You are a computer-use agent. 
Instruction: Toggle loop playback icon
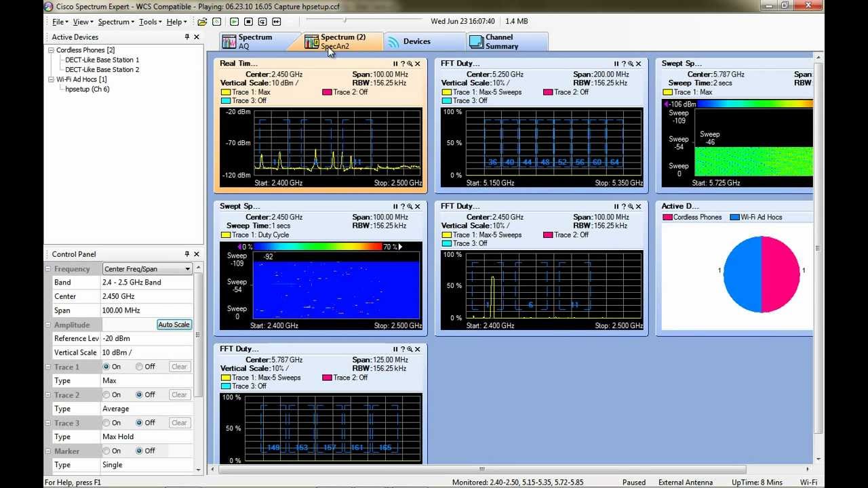(x=262, y=22)
